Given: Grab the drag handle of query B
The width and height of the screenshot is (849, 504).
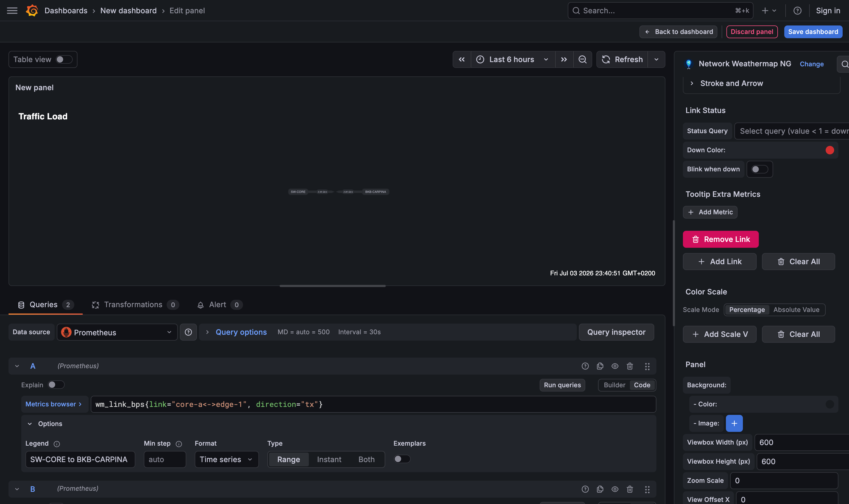Looking at the screenshot, I should click(x=647, y=489).
